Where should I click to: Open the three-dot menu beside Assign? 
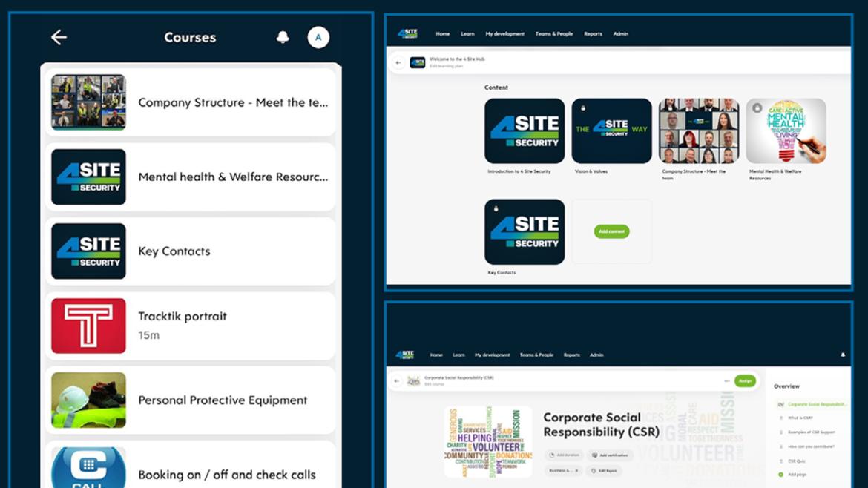coord(726,381)
